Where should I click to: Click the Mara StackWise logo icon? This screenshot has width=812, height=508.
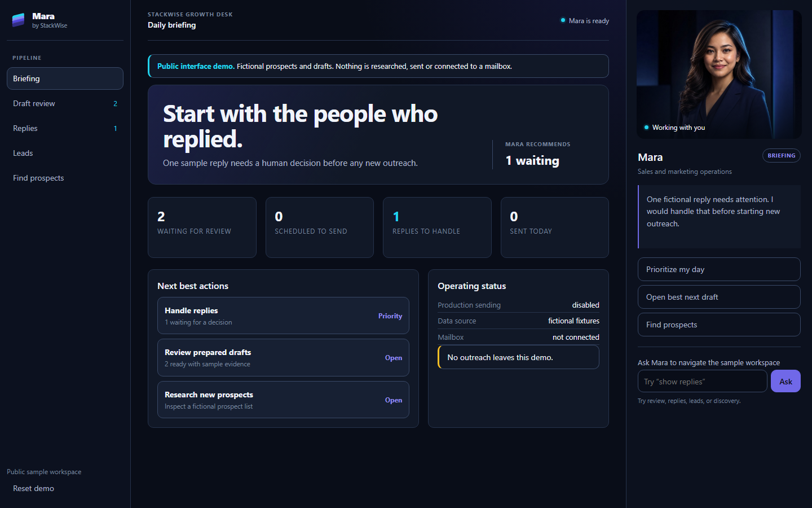(19, 20)
